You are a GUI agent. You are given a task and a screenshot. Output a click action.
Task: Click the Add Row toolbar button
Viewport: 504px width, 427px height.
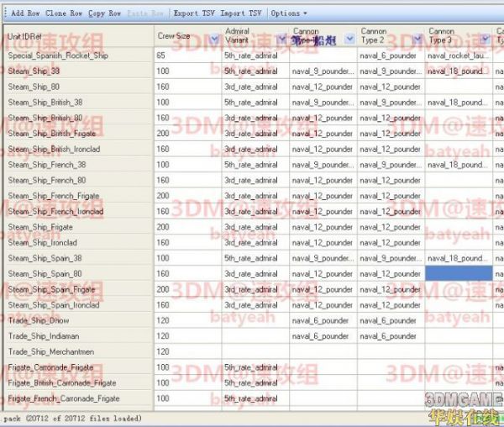pos(25,13)
